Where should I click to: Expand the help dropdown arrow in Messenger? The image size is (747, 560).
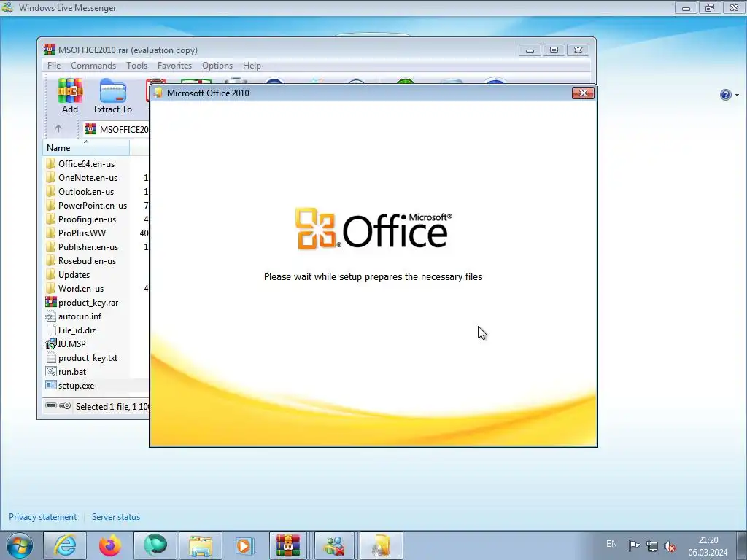click(x=737, y=96)
